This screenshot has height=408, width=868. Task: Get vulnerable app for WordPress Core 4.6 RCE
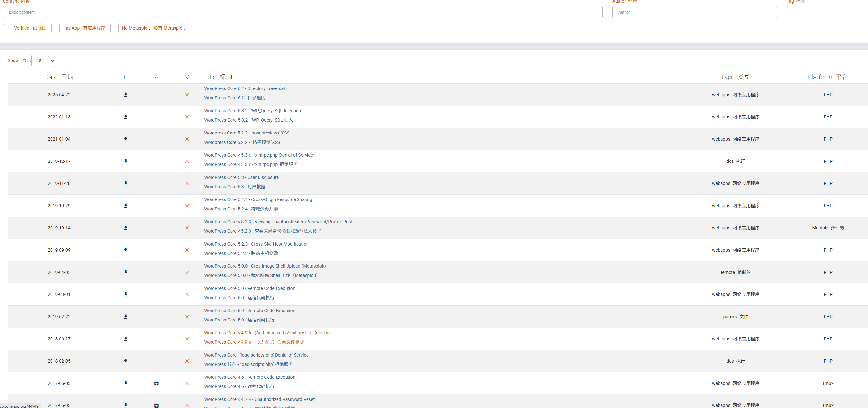pos(156,384)
